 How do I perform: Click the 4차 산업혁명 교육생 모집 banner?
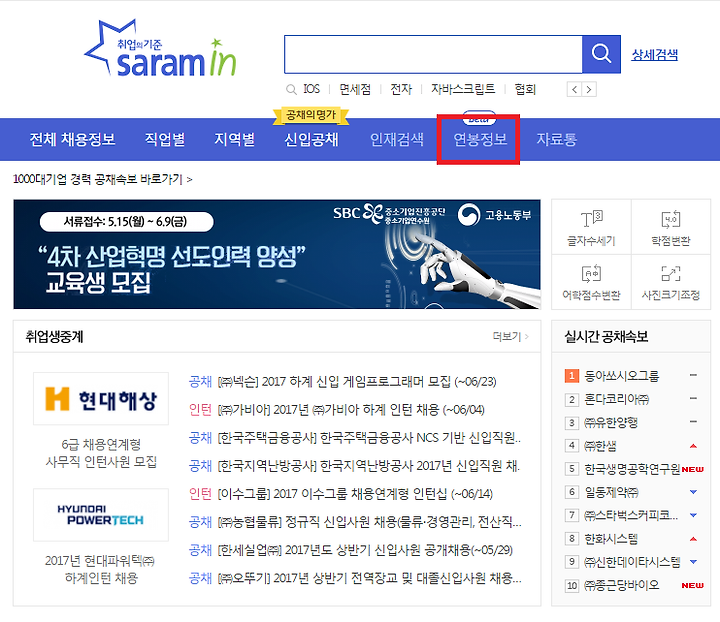click(x=277, y=254)
